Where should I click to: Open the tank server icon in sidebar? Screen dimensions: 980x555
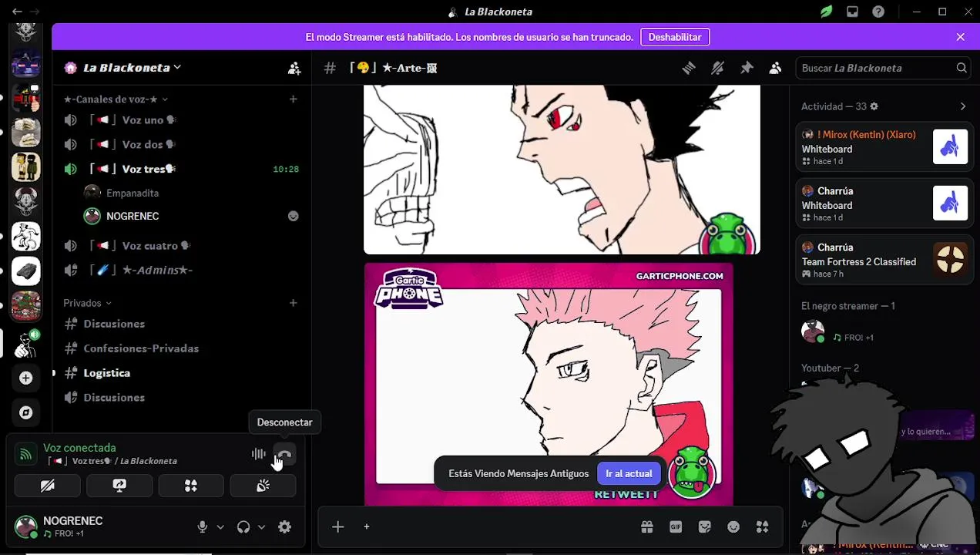pos(26,271)
